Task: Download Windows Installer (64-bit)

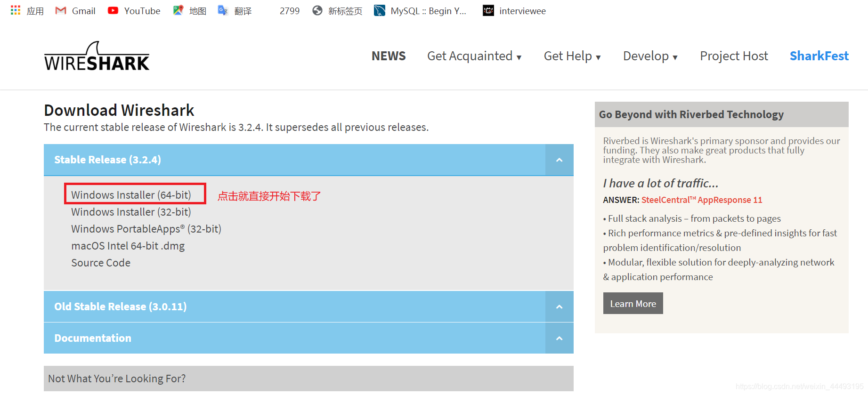Action: tap(131, 195)
